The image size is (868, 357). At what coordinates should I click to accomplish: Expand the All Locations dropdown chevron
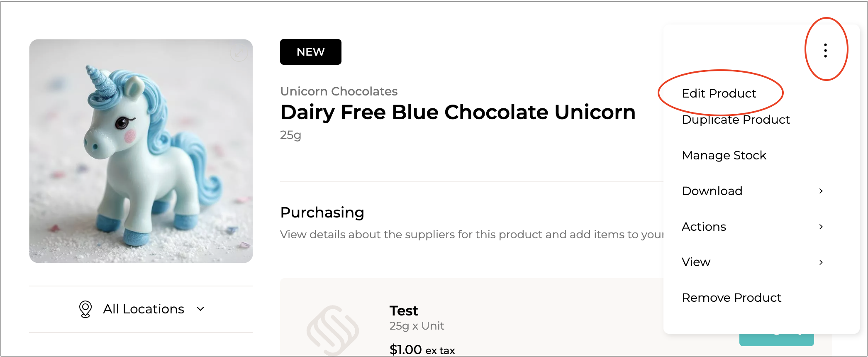click(201, 309)
